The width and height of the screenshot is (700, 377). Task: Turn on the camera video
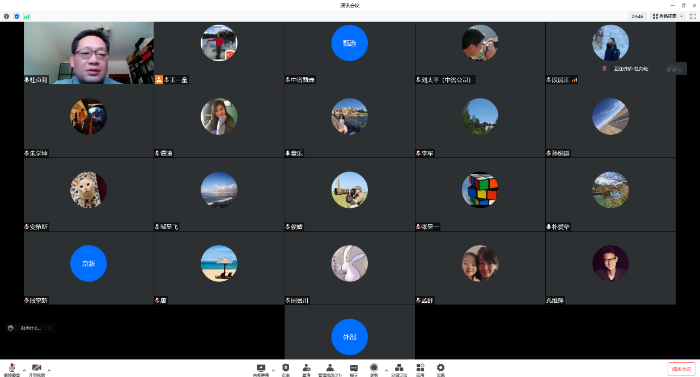click(x=37, y=369)
